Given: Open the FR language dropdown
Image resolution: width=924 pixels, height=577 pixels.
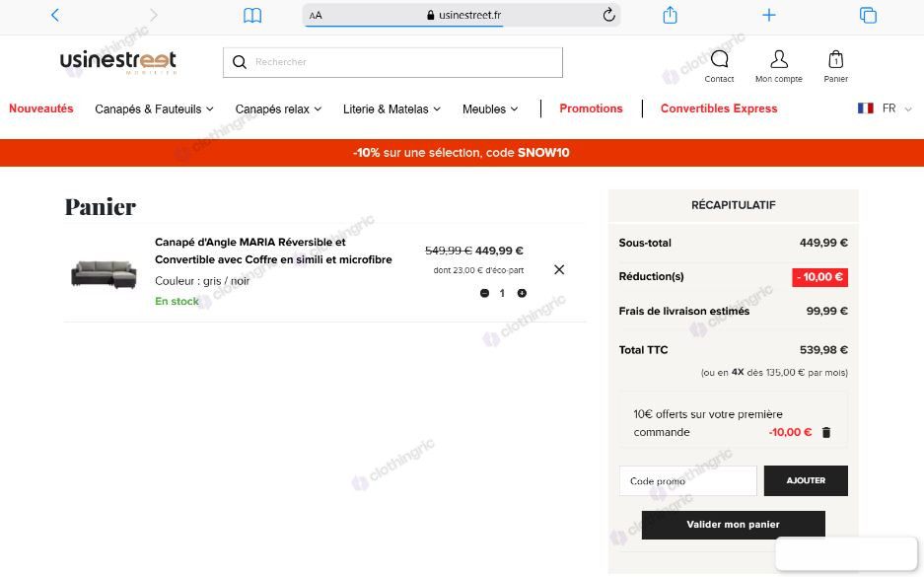Looking at the screenshot, I should (885, 108).
